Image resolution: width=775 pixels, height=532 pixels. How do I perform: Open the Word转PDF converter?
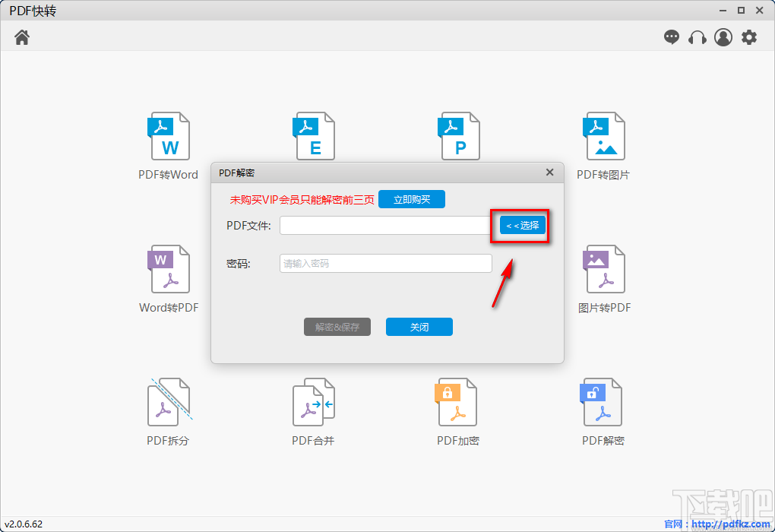(169, 270)
